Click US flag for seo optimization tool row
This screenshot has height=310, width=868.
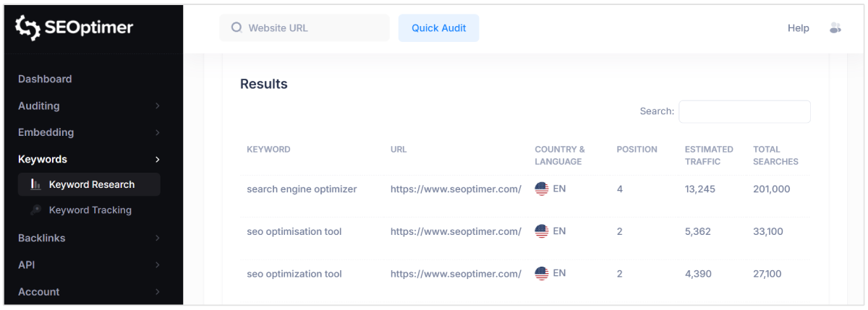pyautogui.click(x=542, y=274)
